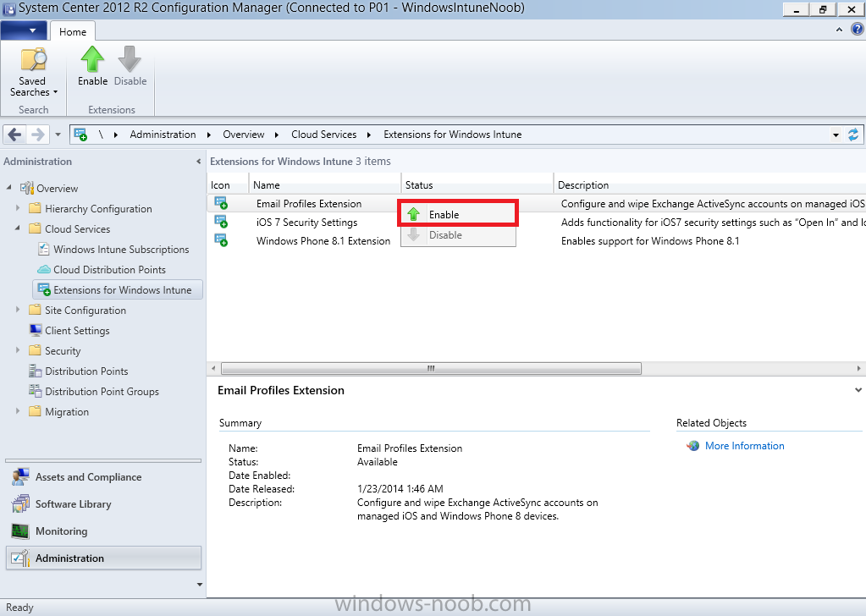Open the Saved Searches ribbon button

(32, 72)
